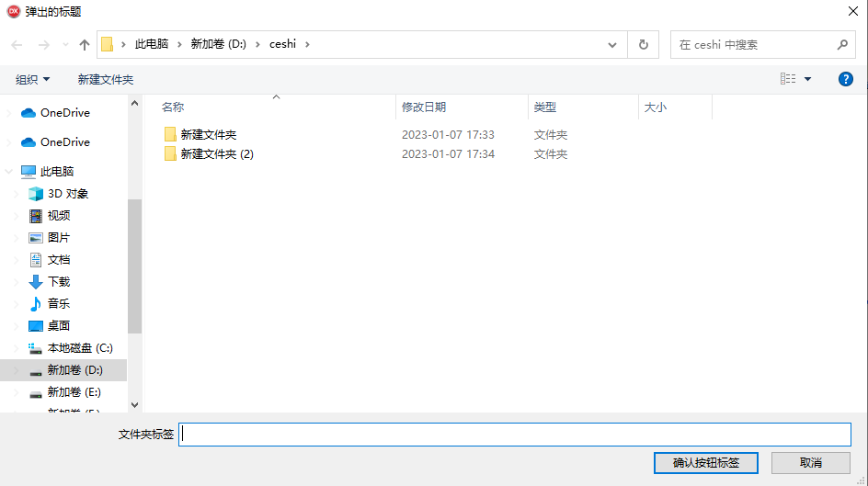The height and width of the screenshot is (486, 868).
Task: Collapse the 此电脑 tree node
Action: (9, 172)
